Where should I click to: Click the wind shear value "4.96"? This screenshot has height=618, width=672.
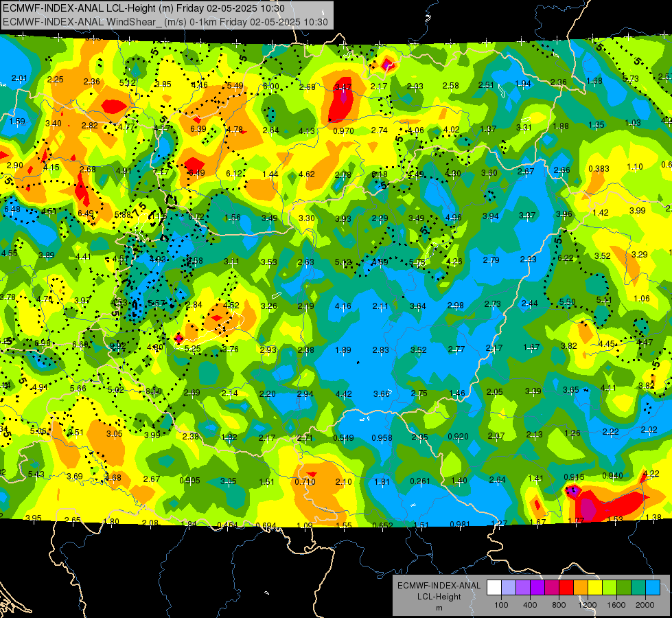(454, 218)
